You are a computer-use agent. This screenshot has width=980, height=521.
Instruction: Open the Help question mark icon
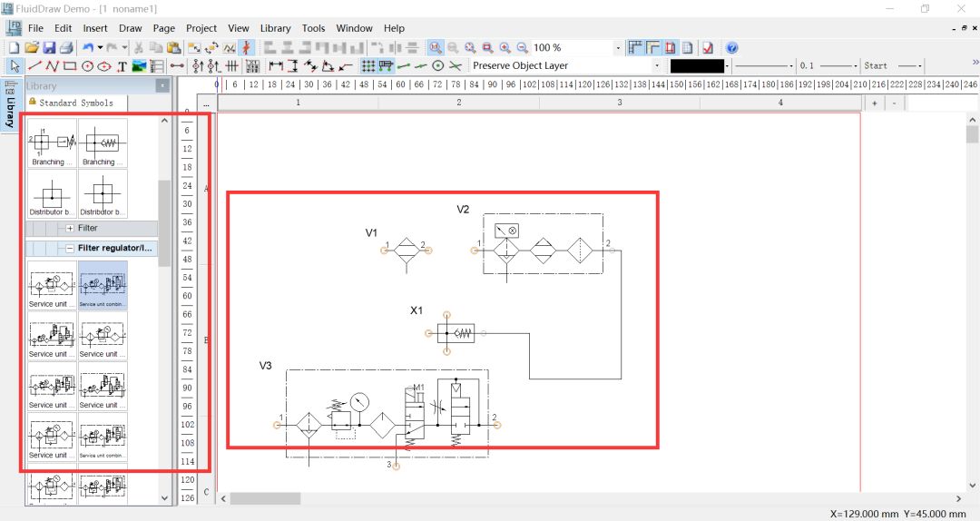coord(731,47)
